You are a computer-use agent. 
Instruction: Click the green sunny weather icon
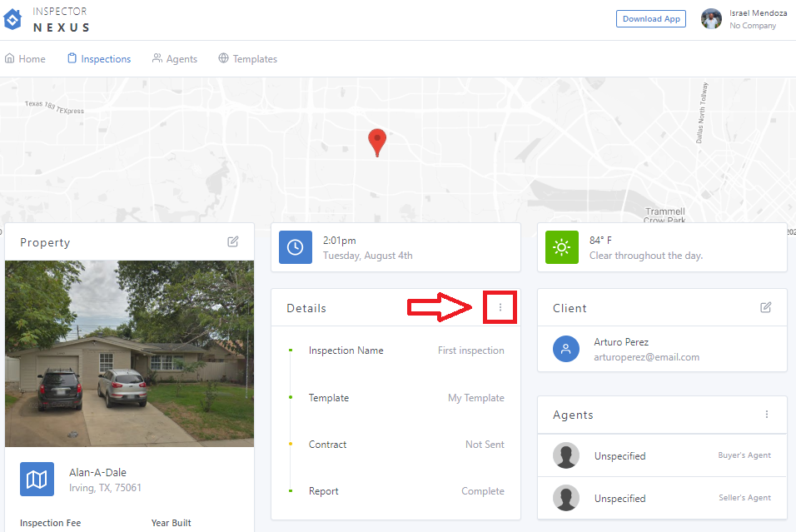click(562, 247)
